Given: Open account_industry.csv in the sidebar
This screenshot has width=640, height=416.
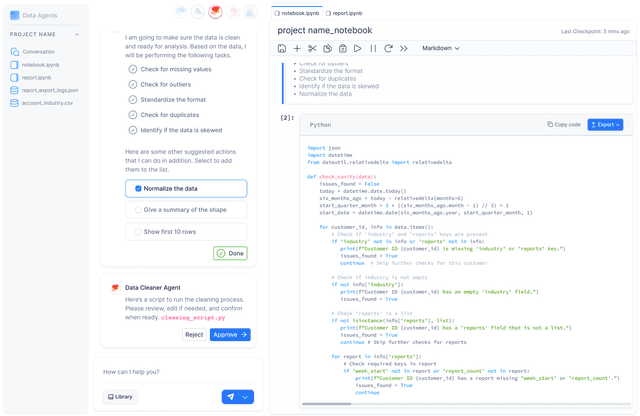Looking at the screenshot, I should [42, 103].
